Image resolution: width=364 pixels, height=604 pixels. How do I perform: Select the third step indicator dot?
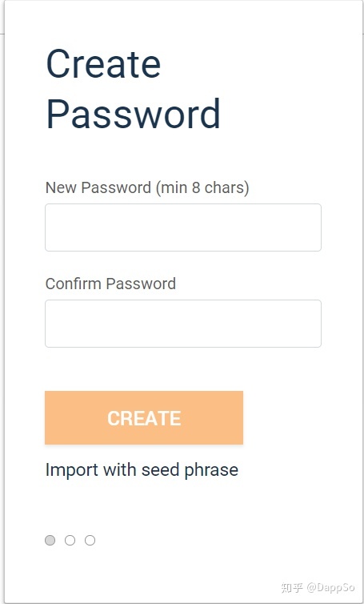click(90, 541)
